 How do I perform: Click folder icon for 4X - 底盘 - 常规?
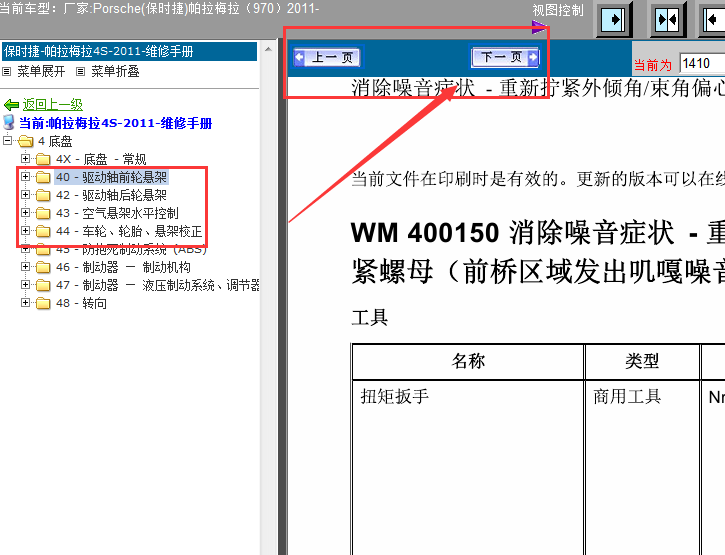pyautogui.click(x=43, y=159)
